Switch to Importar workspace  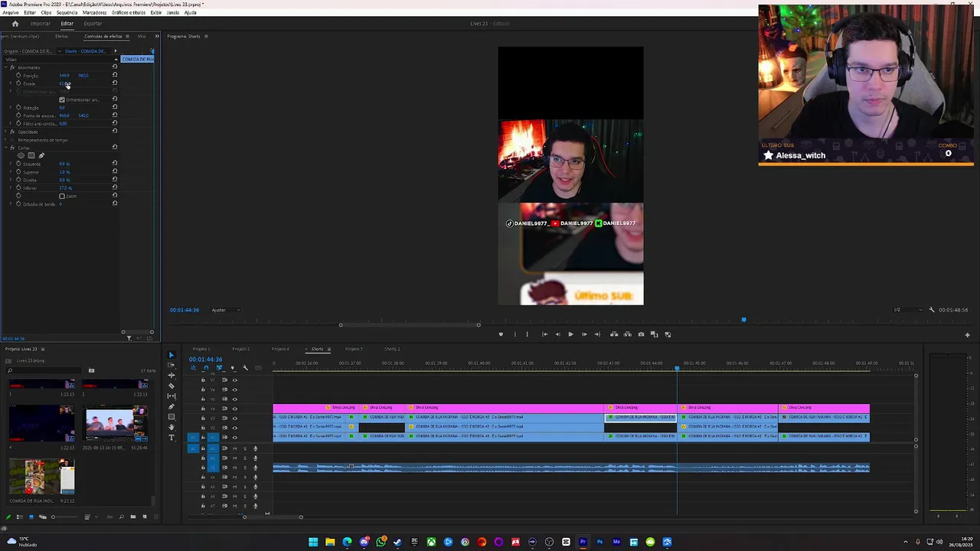click(x=41, y=23)
